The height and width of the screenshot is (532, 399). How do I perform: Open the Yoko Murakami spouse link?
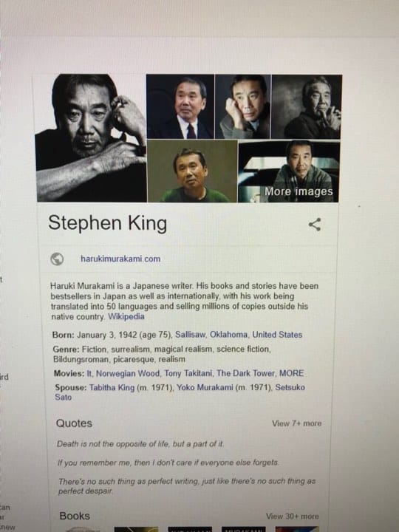click(205, 387)
